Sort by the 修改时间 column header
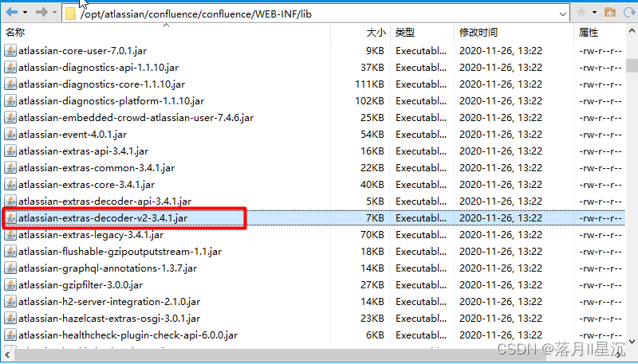 (x=478, y=33)
